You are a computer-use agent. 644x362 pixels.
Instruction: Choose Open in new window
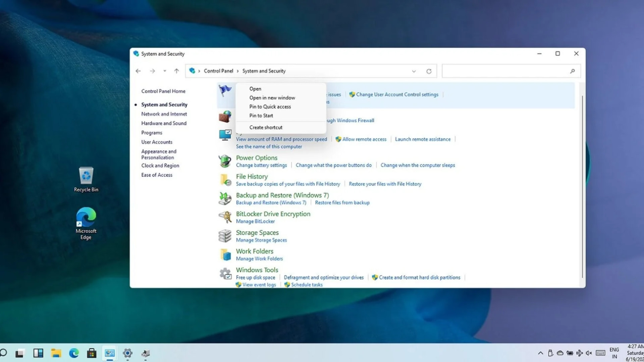point(272,98)
